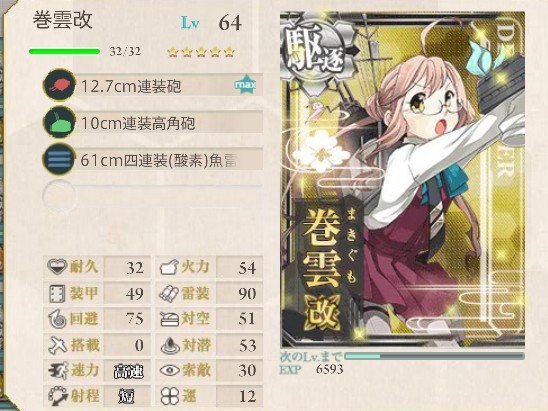Click the five-star rating row

201,52
